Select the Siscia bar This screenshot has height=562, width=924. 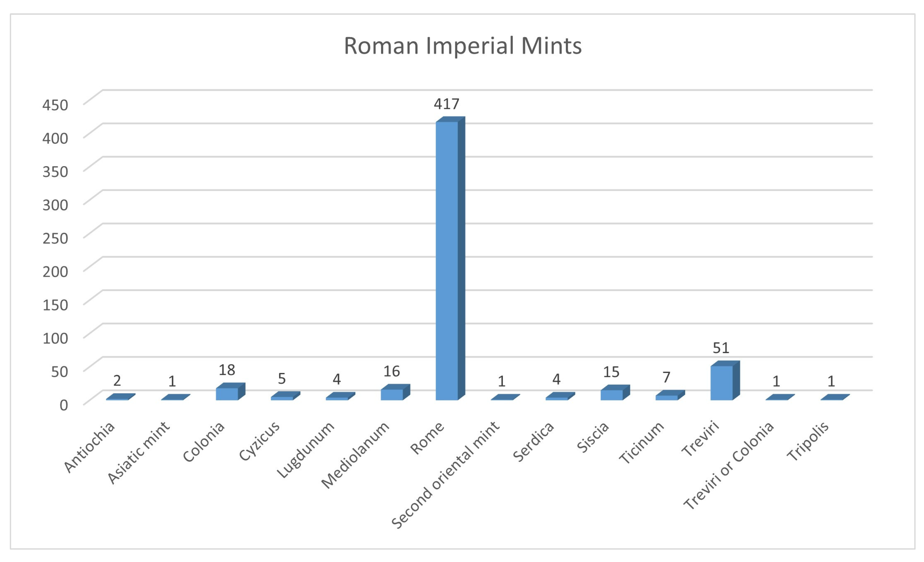click(x=612, y=395)
